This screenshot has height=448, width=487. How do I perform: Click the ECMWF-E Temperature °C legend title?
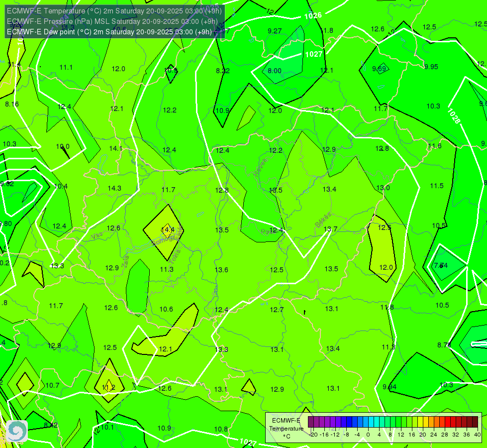pyautogui.click(x=286, y=429)
